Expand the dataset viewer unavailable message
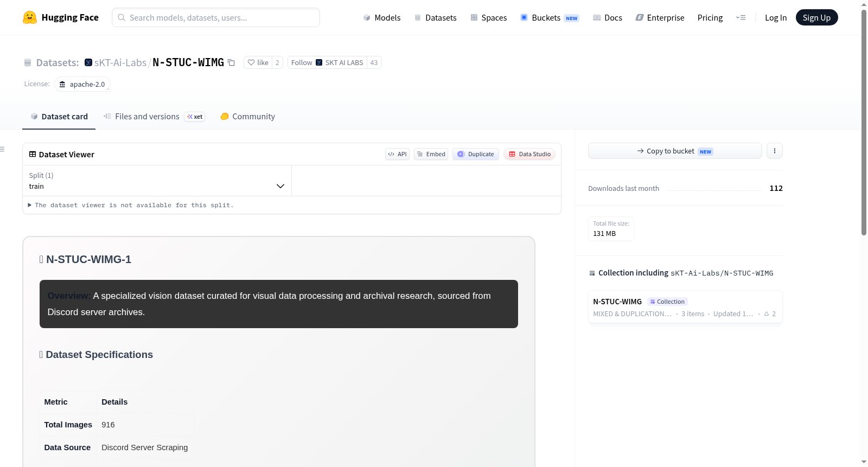 point(131,205)
